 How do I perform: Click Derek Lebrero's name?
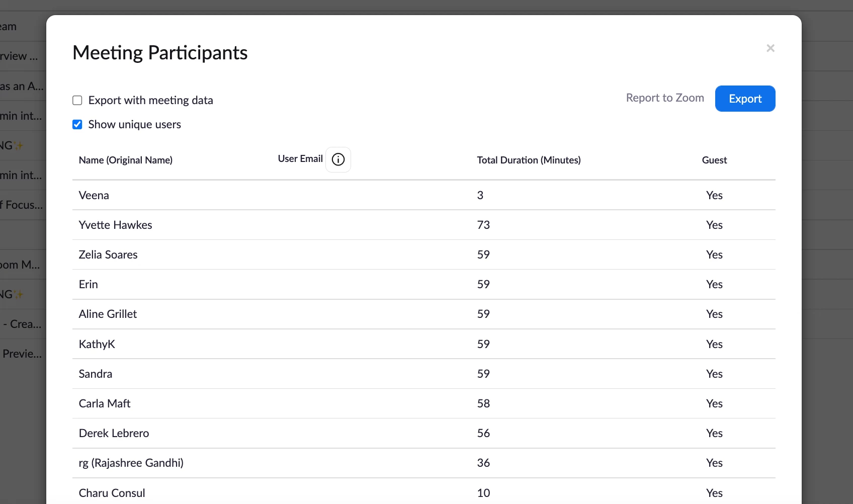114,433
